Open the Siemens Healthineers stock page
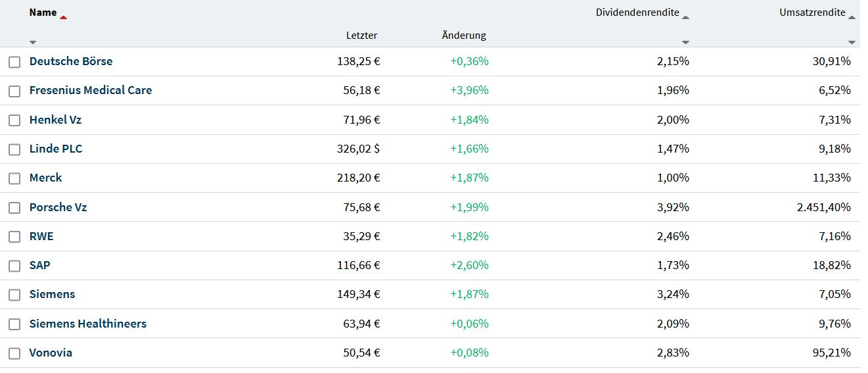Viewport: 868px width, 373px height. tap(88, 324)
